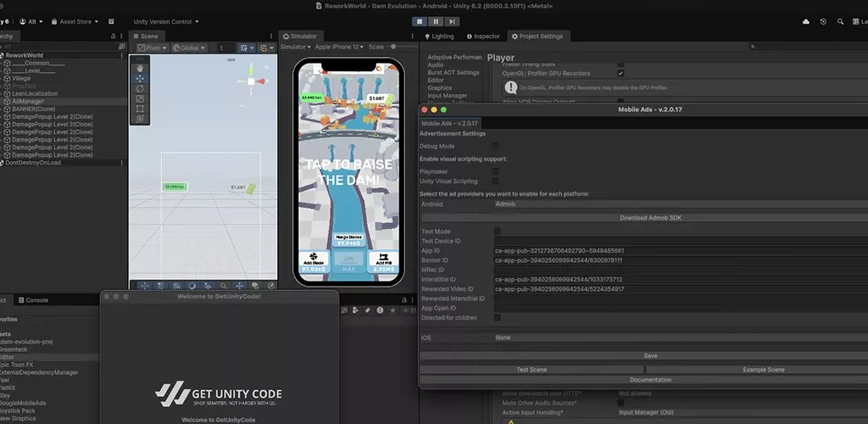Toggle hidden packages visibility eye icon
This screenshot has height=424, width=868.
(409, 310)
